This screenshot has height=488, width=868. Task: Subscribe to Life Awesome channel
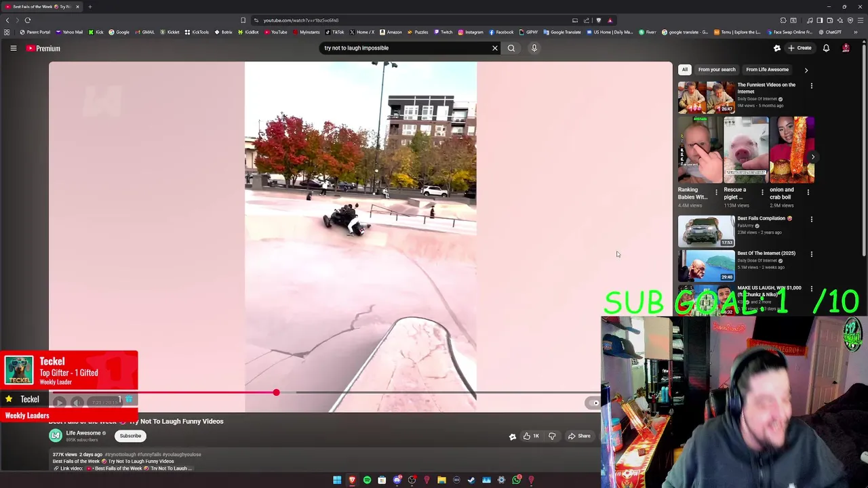click(x=130, y=436)
